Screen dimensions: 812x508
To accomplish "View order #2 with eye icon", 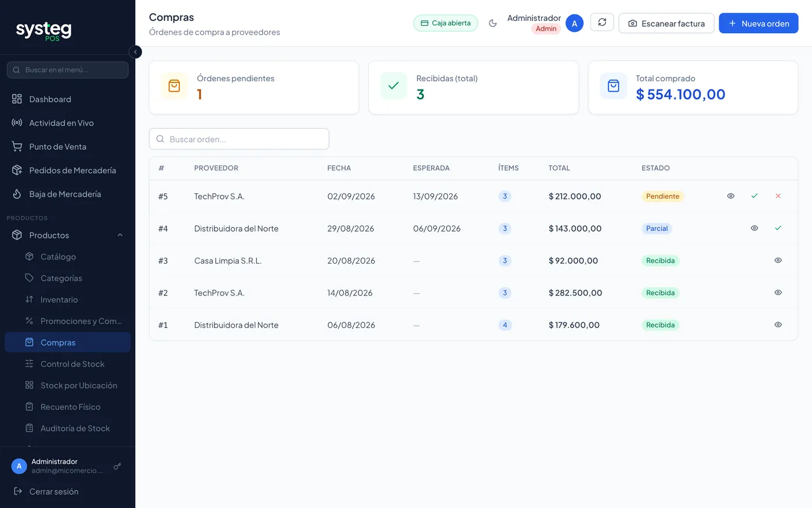I will click(x=778, y=293).
